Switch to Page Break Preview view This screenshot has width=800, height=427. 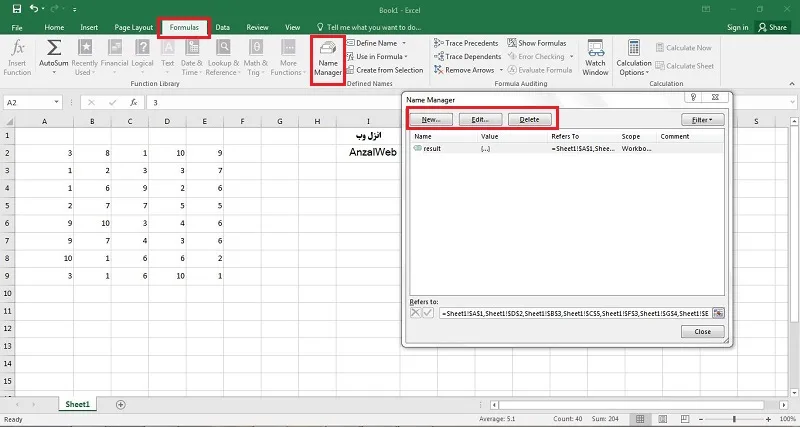tap(685, 419)
